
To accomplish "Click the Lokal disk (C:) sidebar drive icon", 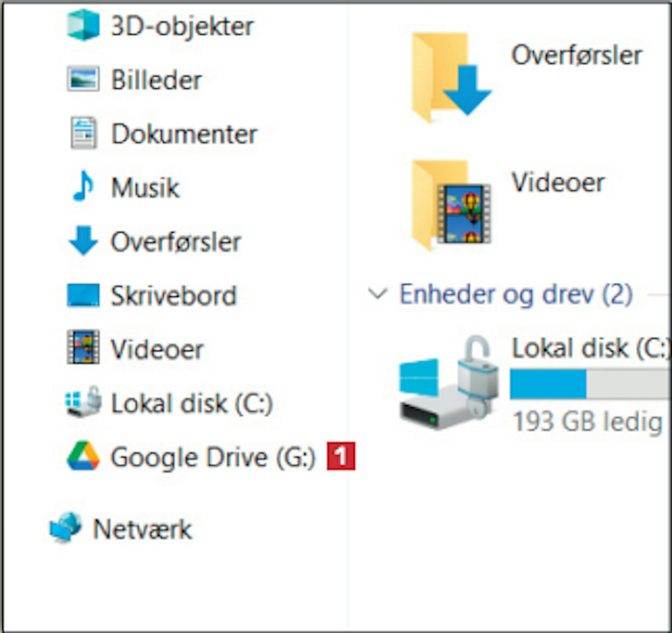I will click(83, 402).
